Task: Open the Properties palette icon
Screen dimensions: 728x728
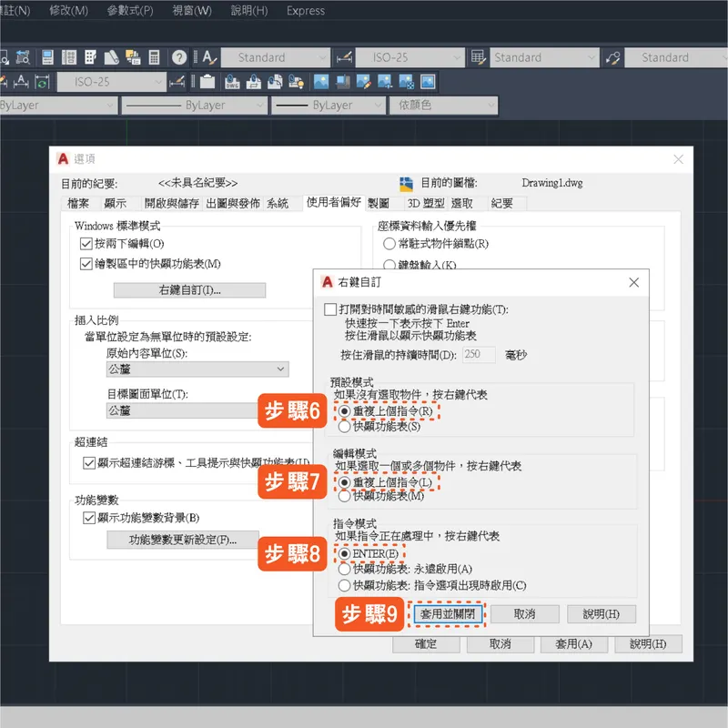Action: [47, 57]
